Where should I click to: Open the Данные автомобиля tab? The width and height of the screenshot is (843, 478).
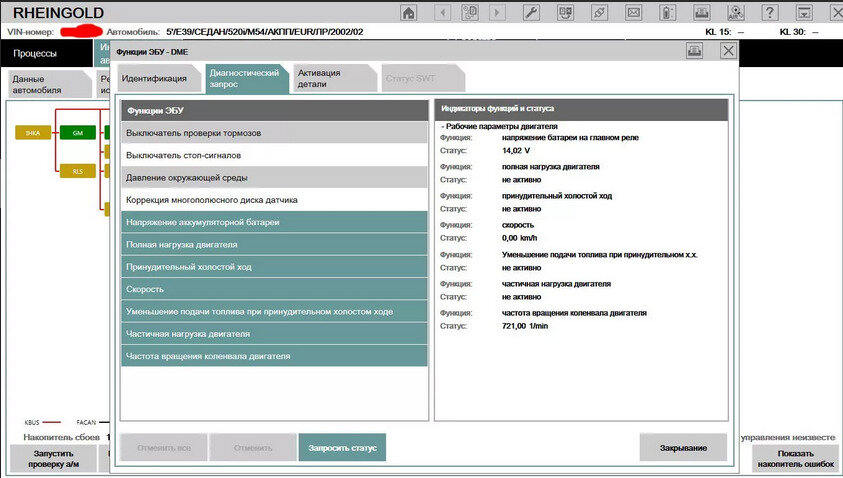click(x=49, y=84)
